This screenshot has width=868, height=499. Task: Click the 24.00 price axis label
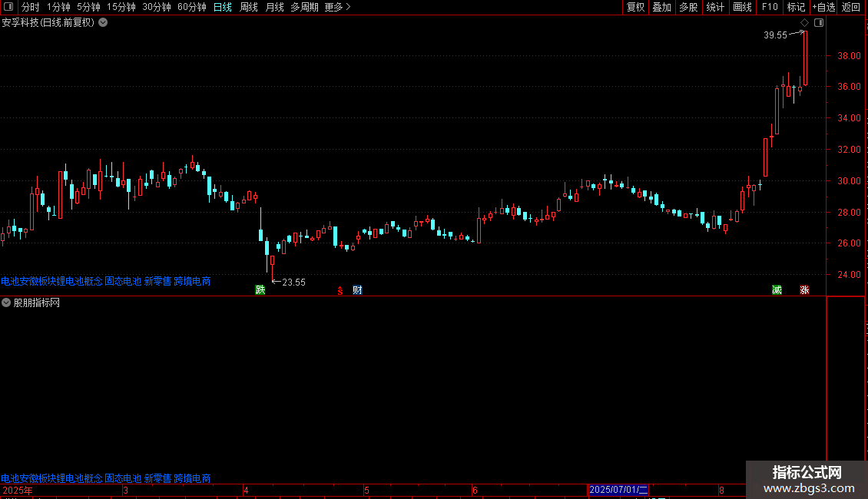coord(849,274)
